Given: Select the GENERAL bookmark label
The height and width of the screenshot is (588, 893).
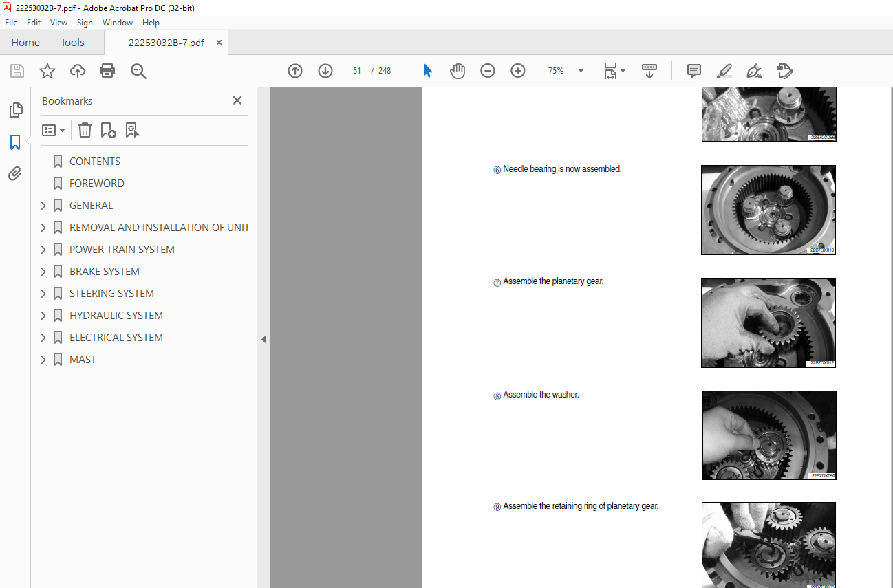Looking at the screenshot, I should click(91, 206).
